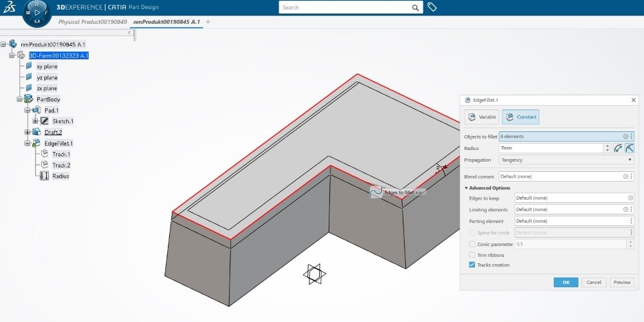Image resolution: width=644 pixels, height=322 pixels.
Task: Collapse the tree panel with chevron
Action: tap(129, 32)
